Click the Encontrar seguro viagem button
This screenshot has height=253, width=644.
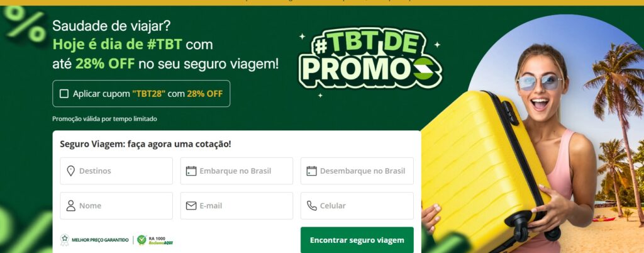coord(357,240)
